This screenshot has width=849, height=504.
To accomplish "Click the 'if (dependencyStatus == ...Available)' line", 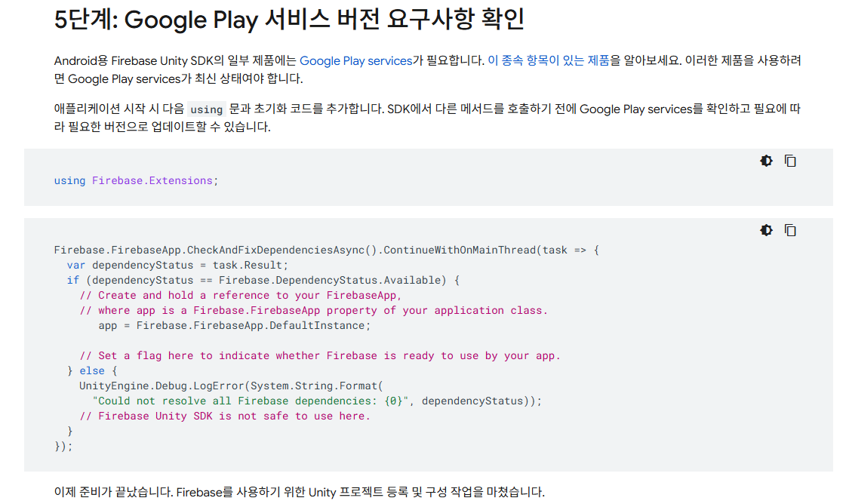I will point(263,281).
